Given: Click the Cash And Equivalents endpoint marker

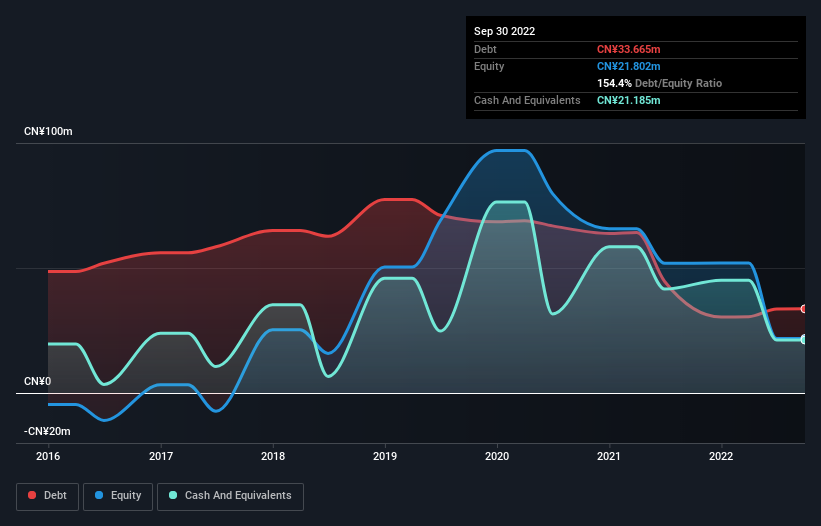Looking at the screenshot, I should [x=804, y=340].
